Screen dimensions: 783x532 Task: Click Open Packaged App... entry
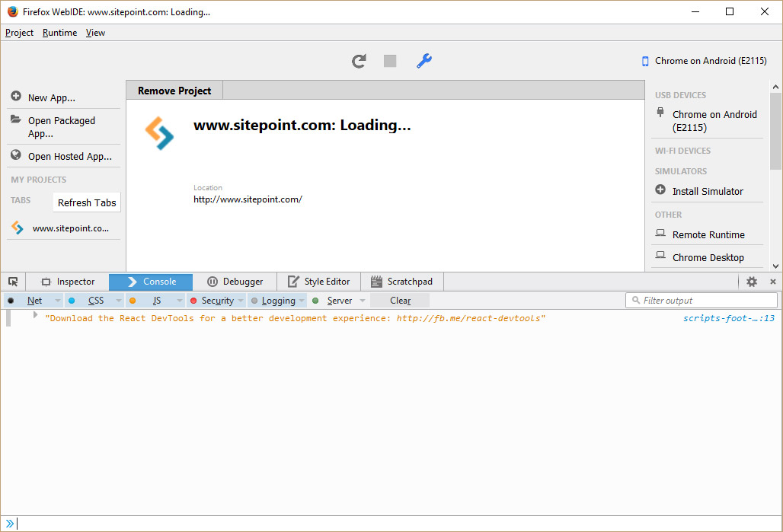point(64,127)
